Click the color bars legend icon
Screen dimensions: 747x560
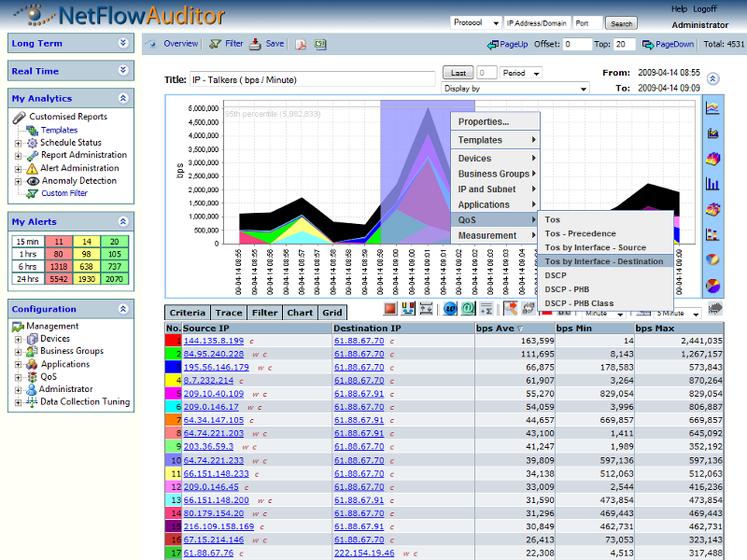(408, 309)
